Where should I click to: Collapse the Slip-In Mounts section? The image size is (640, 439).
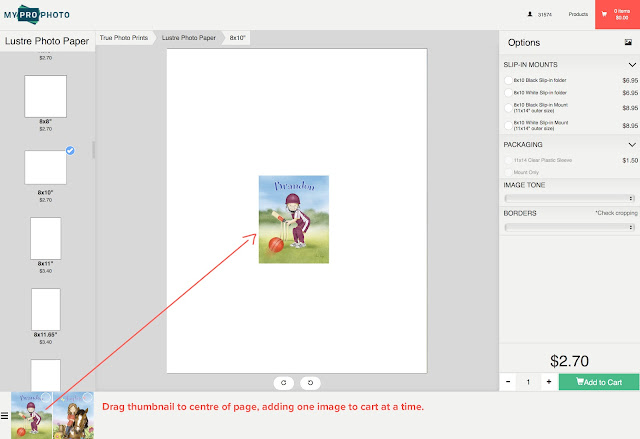pyautogui.click(x=632, y=65)
